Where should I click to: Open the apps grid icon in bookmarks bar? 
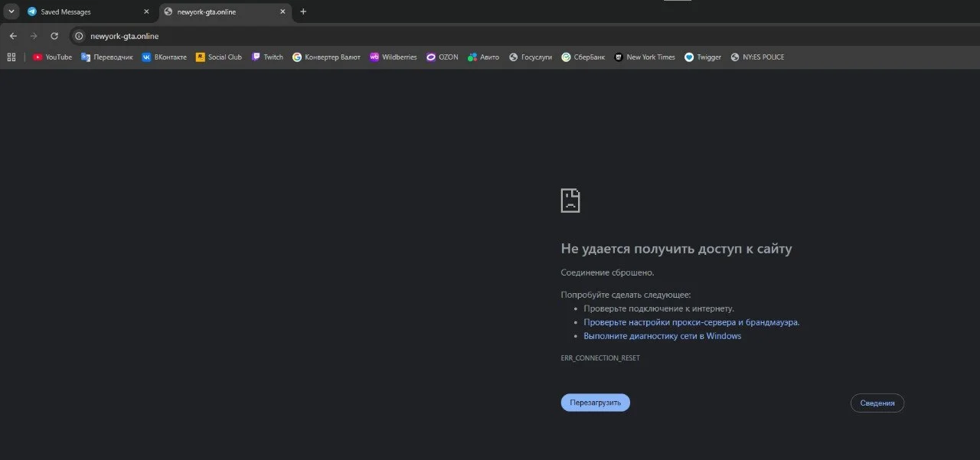click(11, 57)
